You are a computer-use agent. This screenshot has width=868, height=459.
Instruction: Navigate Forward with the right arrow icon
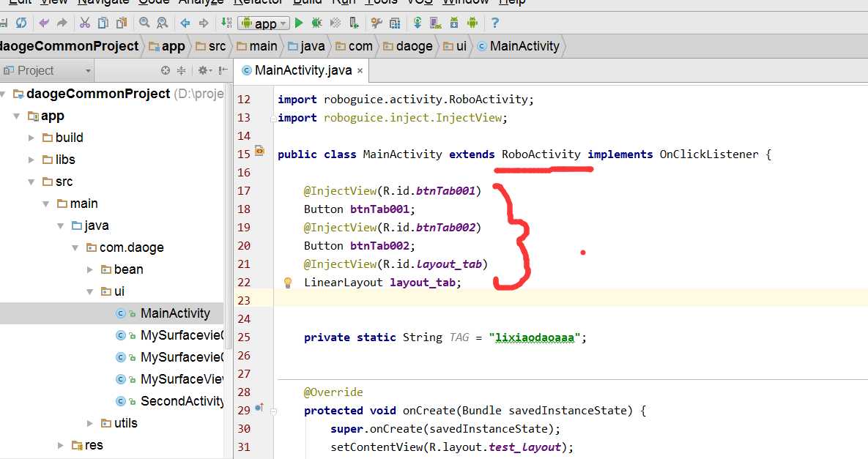tap(204, 23)
